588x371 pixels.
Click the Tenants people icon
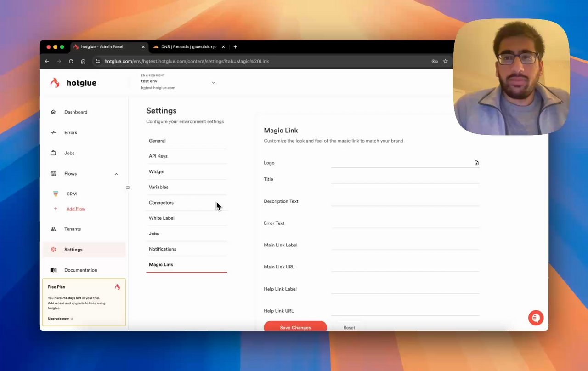point(53,229)
